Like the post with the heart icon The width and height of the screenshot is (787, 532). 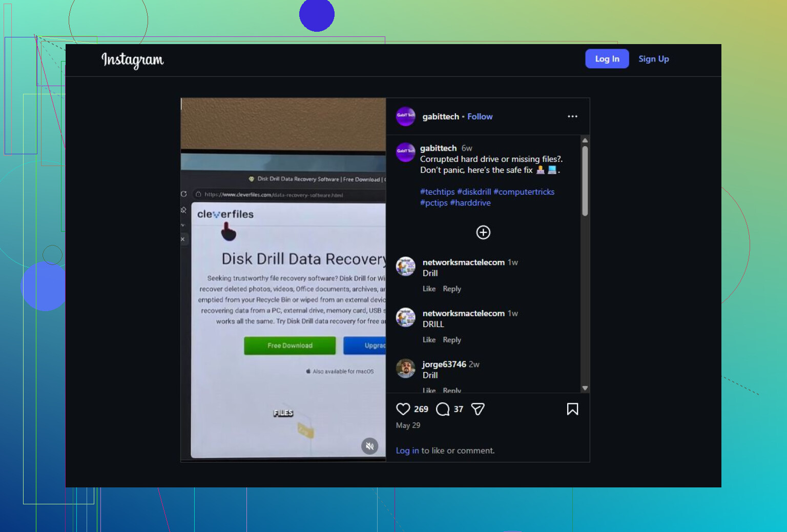403,409
